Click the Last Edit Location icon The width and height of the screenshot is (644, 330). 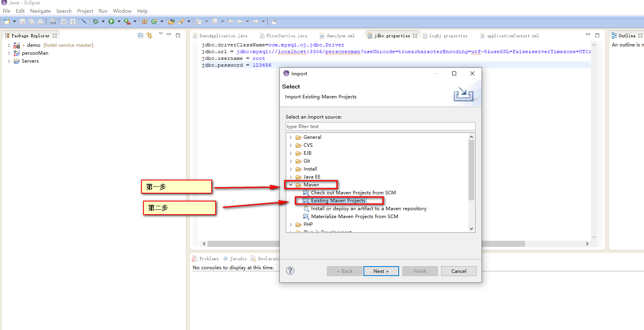click(231, 21)
